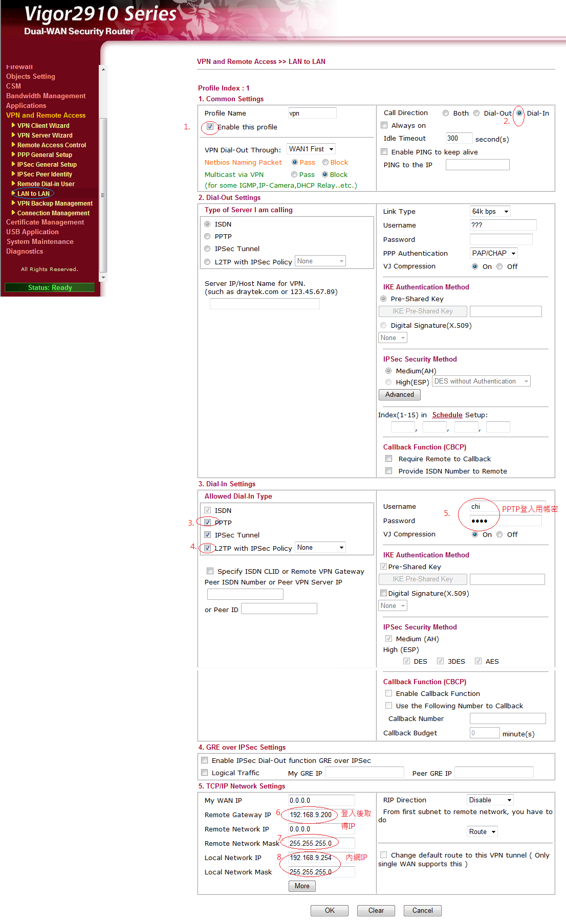This screenshot has width=566, height=924.
Task: Open Route dropdown for remote network
Action: (482, 832)
